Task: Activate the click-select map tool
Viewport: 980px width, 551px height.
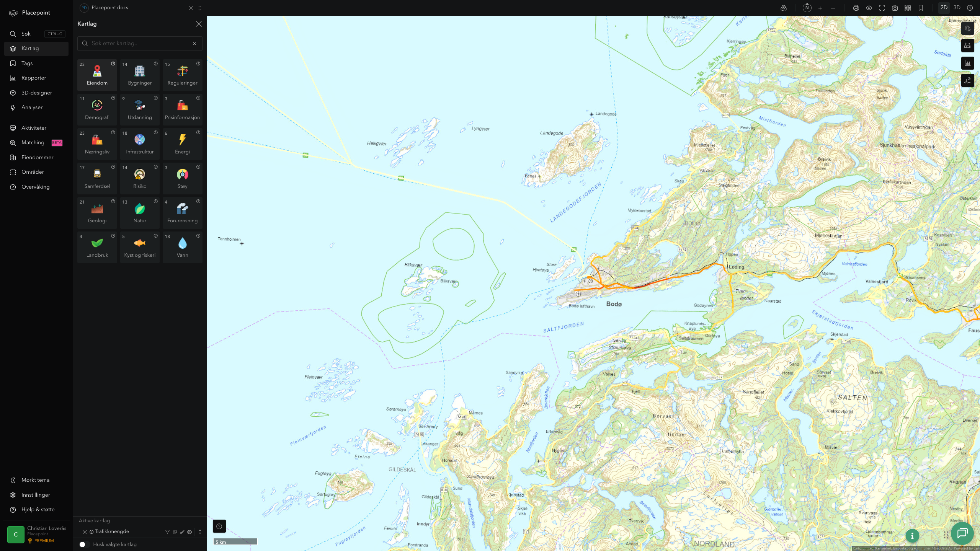Action: point(968,29)
